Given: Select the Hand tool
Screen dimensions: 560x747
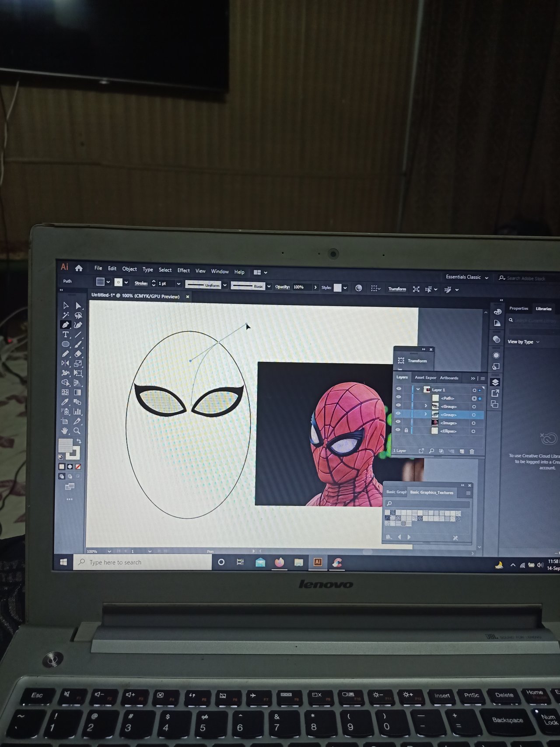Looking at the screenshot, I should 65,431.
